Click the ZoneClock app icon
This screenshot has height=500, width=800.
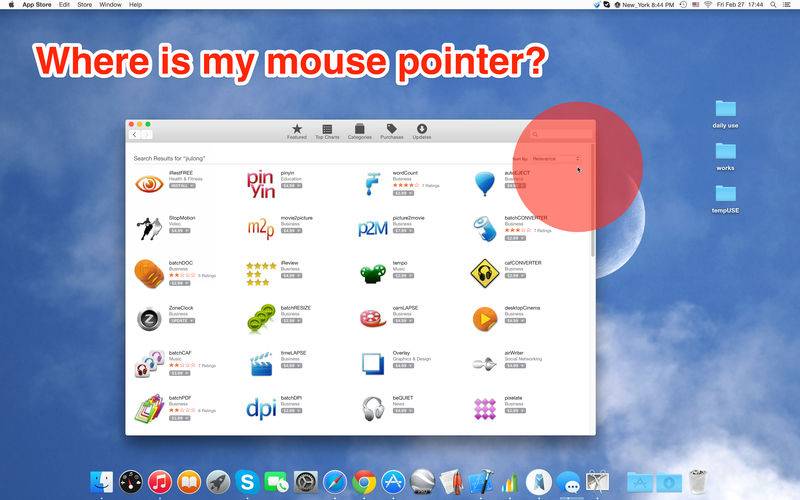[149, 319]
